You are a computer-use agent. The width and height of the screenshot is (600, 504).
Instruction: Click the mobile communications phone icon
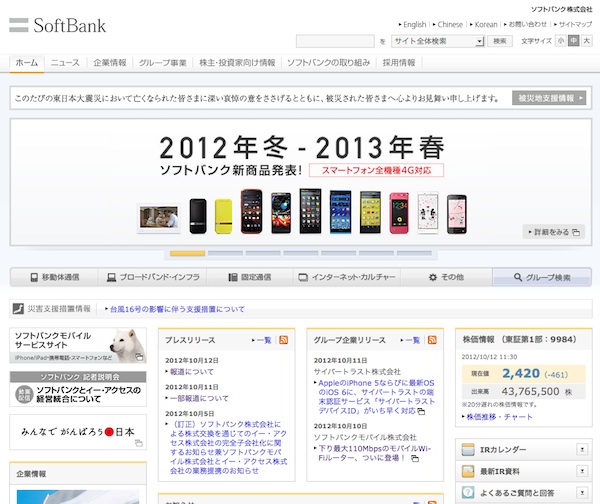34,277
